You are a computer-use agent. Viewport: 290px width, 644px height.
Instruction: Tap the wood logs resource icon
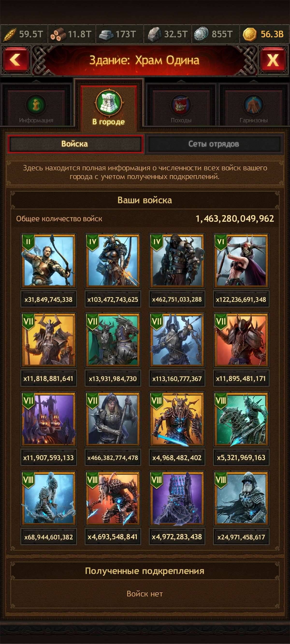[58, 35]
